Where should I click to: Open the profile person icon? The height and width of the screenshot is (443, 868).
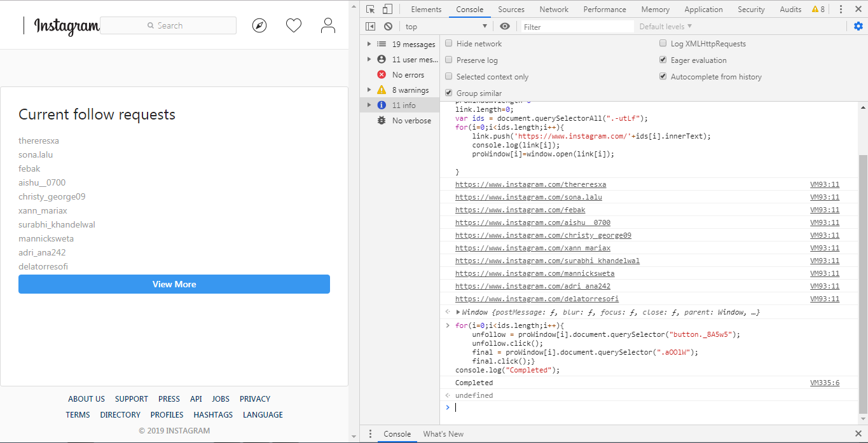328,25
